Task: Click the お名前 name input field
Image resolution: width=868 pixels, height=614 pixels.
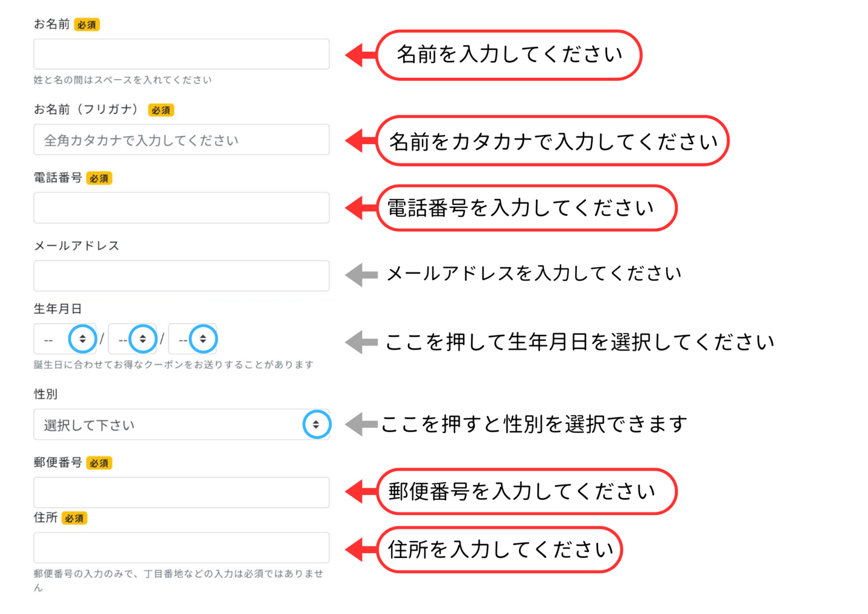Action: coord(181,54)
